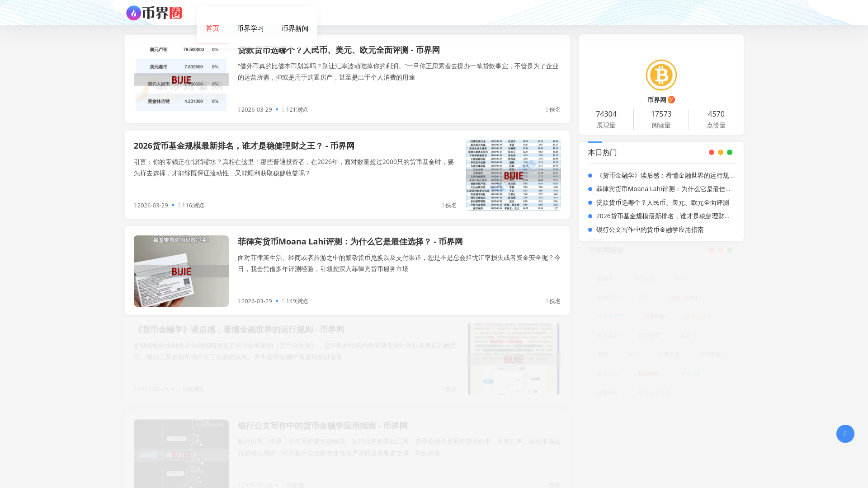The image size is (868, 488).
Task: Open hot item 2026货币基金规模最新排名
Action: coord(662,216)
